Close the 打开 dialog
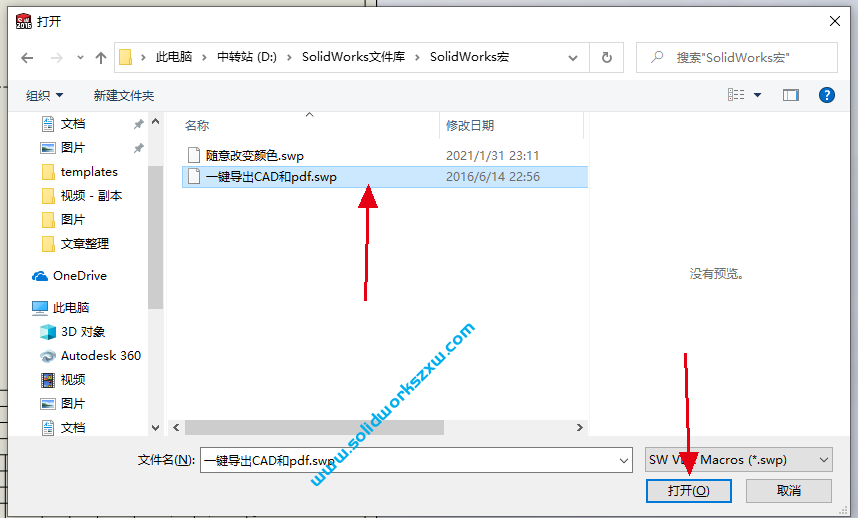This screenshot has height=518, width=858. (x=834, y=21)
